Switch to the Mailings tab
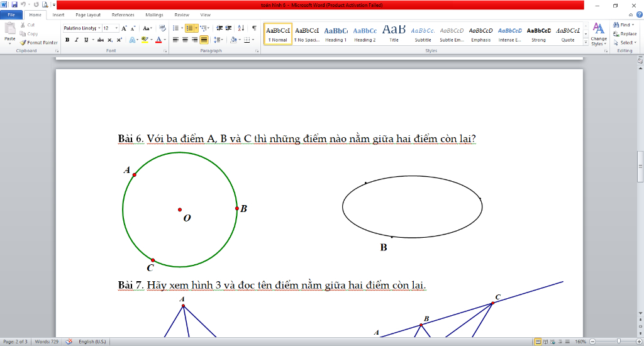Screen dimensions: 644x346 click(154, 15)
